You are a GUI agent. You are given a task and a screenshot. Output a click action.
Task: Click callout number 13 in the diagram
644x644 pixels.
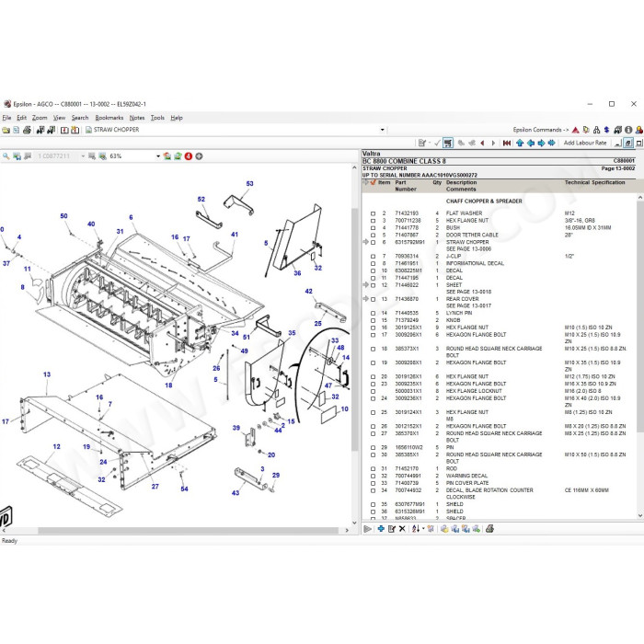click(47, 374)
